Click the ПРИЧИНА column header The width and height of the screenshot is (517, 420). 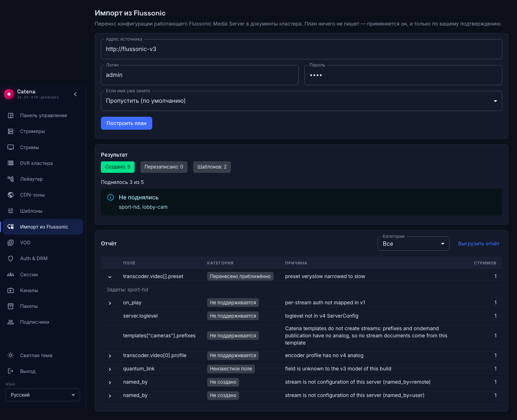coord(296,263)
